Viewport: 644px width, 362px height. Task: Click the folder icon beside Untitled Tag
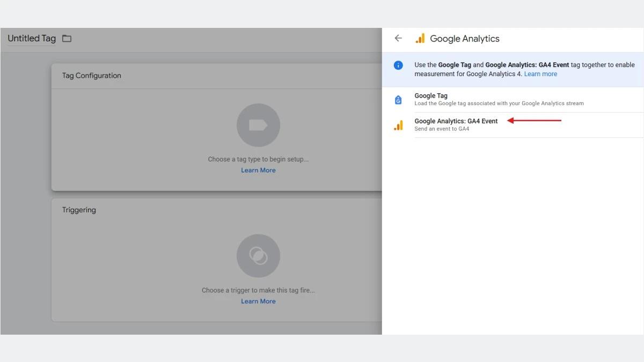(67, 39)
